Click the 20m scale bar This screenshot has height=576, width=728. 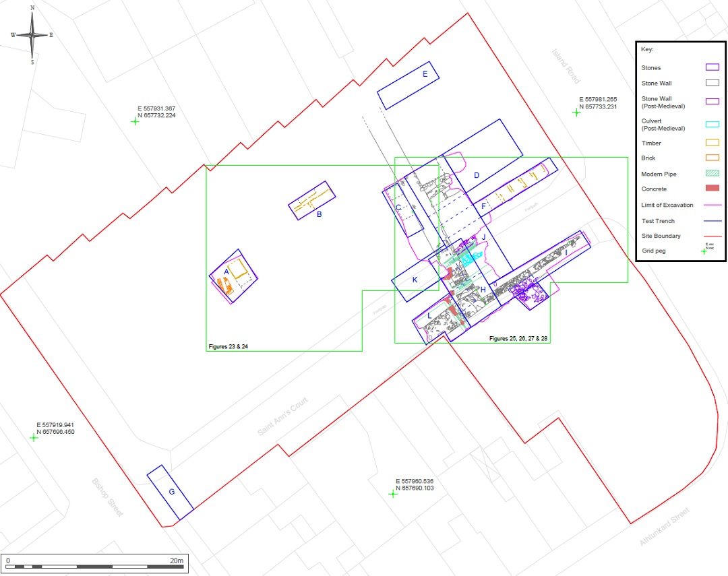[x=94, y=566]
